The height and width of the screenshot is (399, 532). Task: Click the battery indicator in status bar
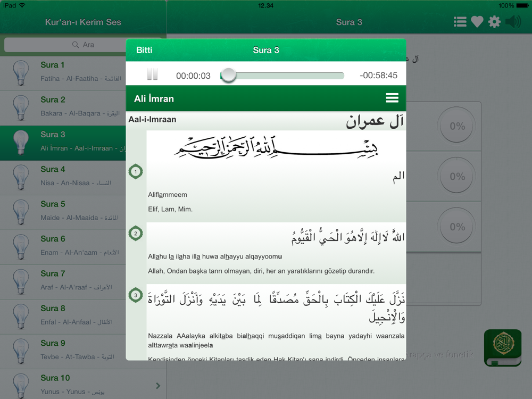[x=522, y=5]
